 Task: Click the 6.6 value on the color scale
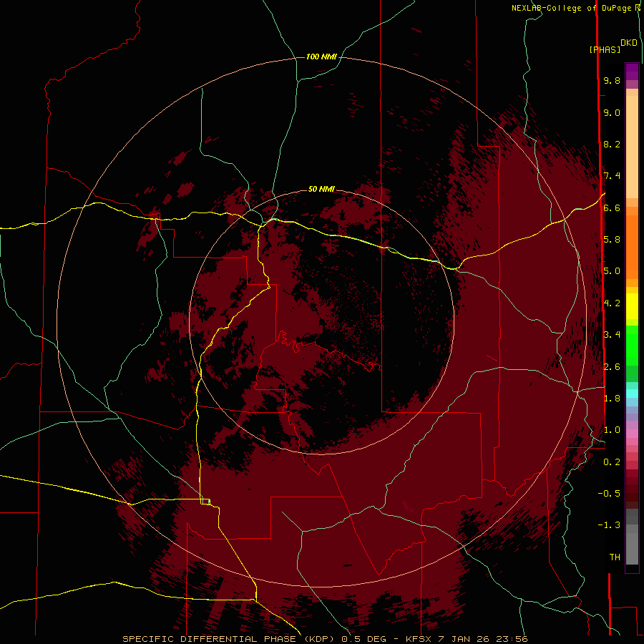coord(612,208)
